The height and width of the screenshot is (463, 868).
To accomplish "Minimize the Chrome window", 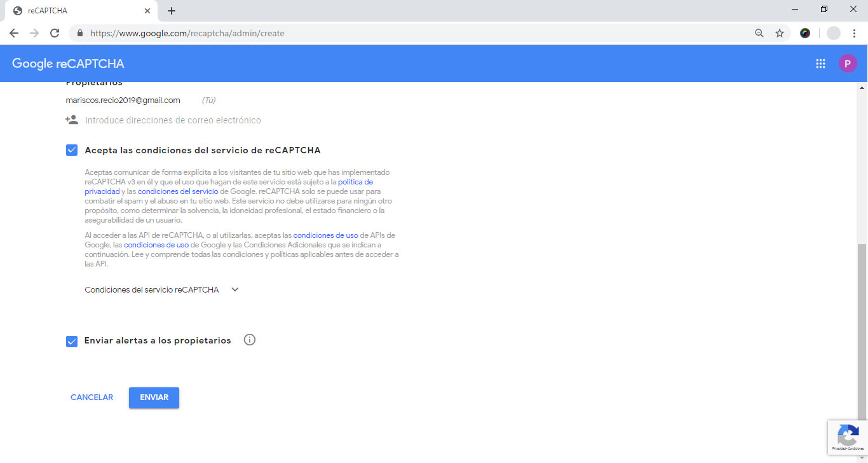I will (796, 9).
